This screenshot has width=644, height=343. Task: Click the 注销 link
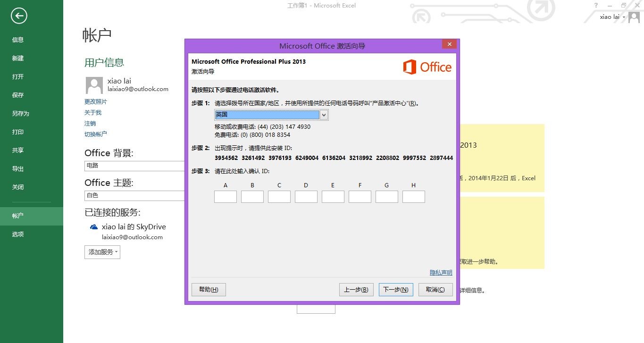click(x=90, y=124)
